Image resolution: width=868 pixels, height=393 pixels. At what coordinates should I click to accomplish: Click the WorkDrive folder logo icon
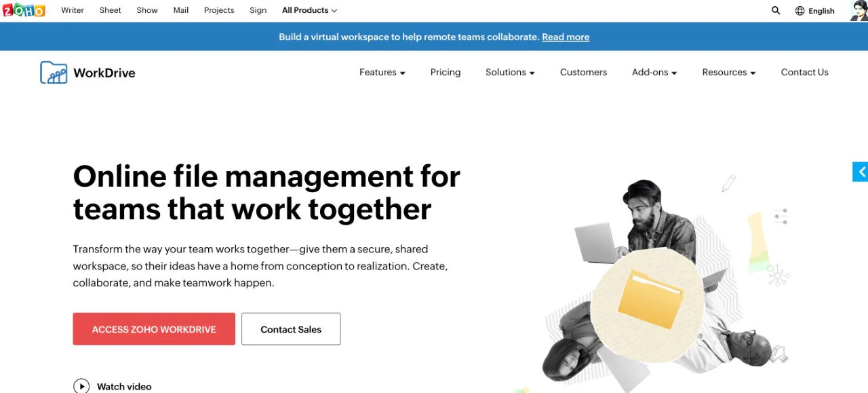pos(54,73)
